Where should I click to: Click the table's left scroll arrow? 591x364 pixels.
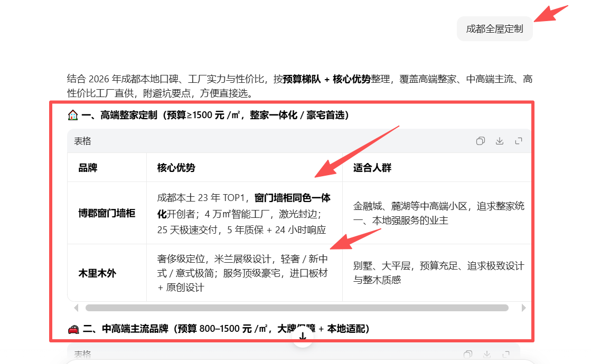(76, 308)
